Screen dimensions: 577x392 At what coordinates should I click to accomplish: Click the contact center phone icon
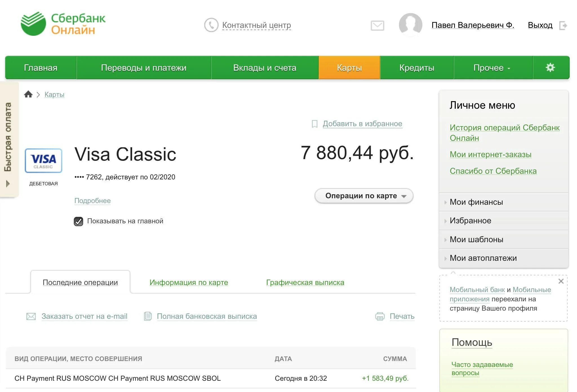pos(211,25)
